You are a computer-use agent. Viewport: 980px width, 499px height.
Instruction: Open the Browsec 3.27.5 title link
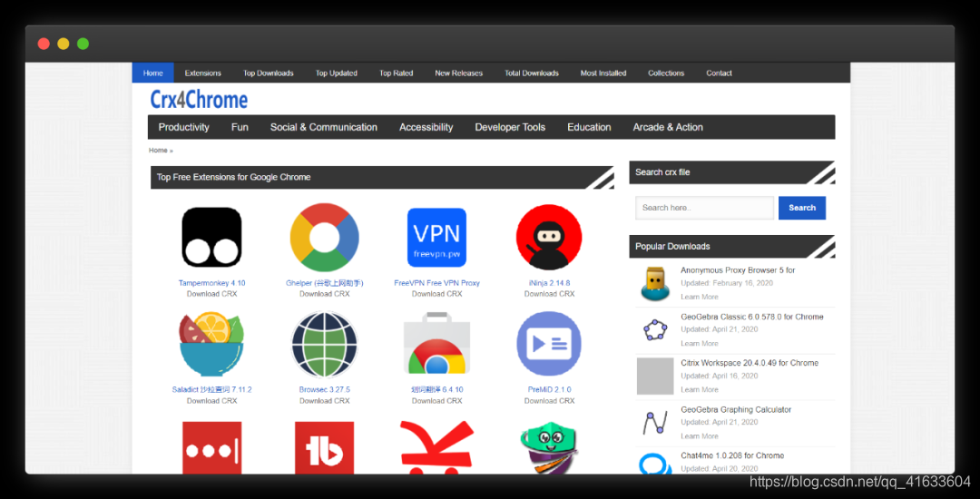324,390
